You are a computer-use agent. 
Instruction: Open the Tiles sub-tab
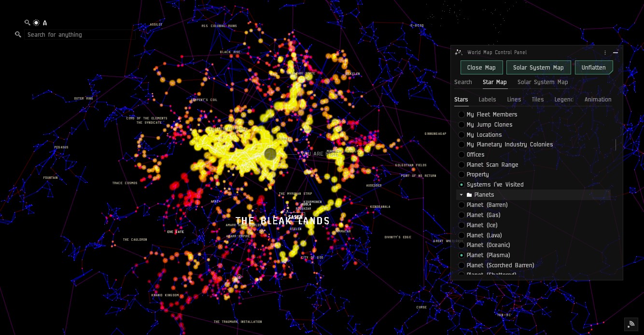538,100
